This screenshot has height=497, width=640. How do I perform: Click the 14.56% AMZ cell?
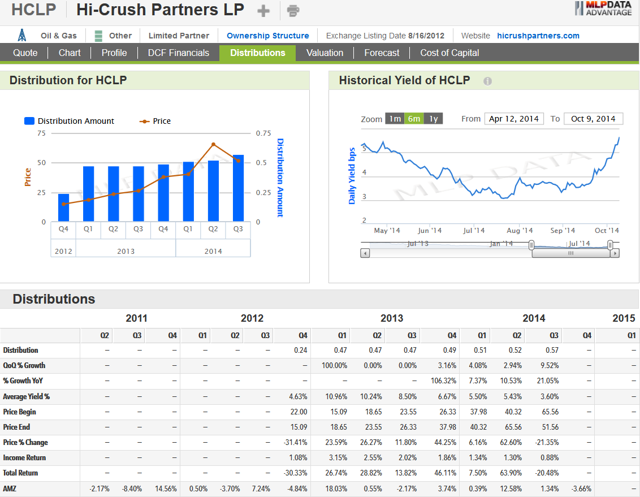(166, 488)
